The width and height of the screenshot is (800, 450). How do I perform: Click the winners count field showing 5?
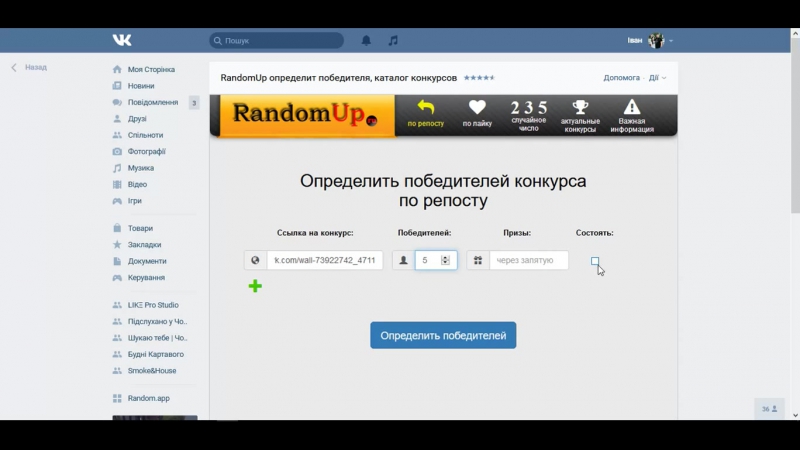(436, 260)
